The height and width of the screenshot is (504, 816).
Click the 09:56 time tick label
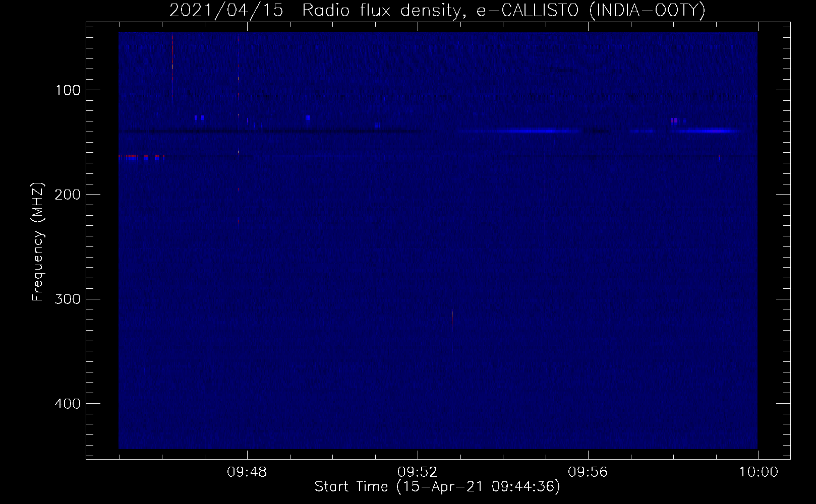click(588, 472)
